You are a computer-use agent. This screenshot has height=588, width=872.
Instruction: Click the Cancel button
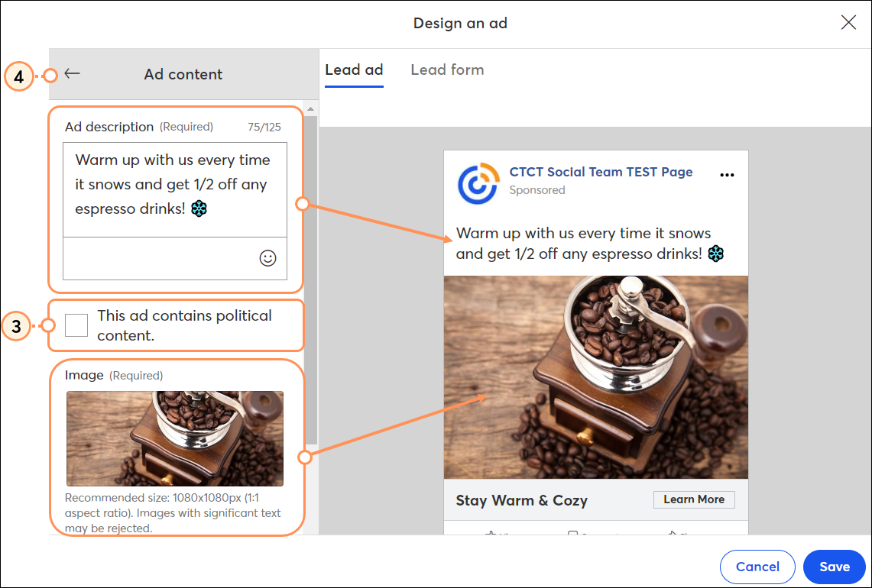pos(757,567)
